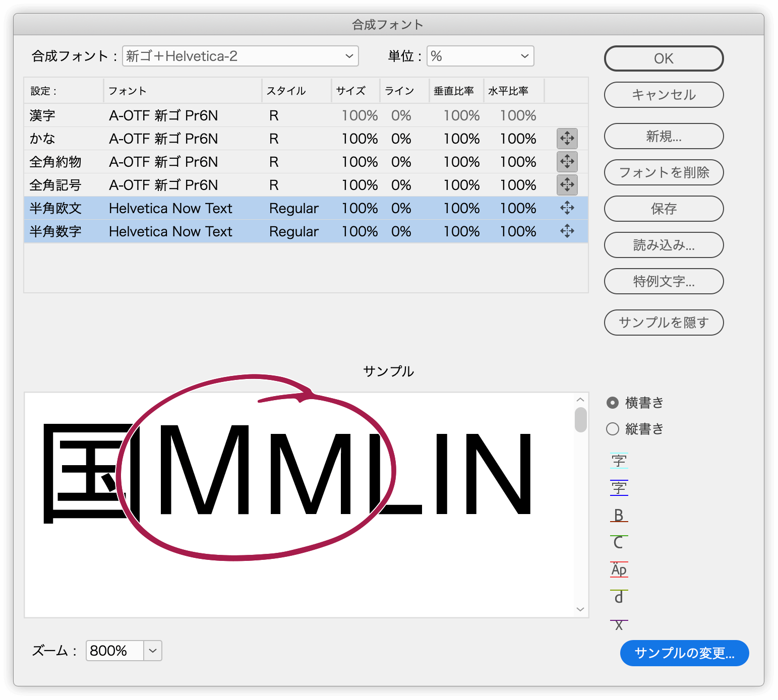Click the Regular style in 半角数字 row

click(x=294, y=231)
